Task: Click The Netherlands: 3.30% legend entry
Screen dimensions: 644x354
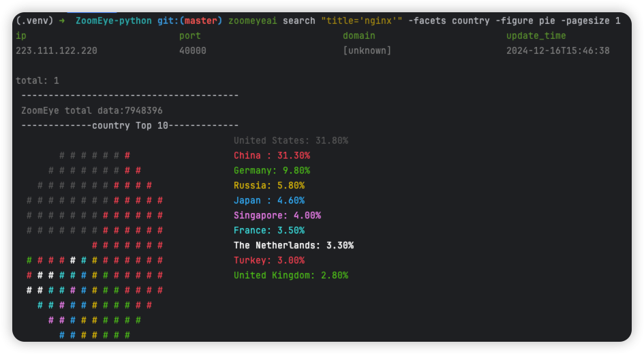Action: pos(294,245)
